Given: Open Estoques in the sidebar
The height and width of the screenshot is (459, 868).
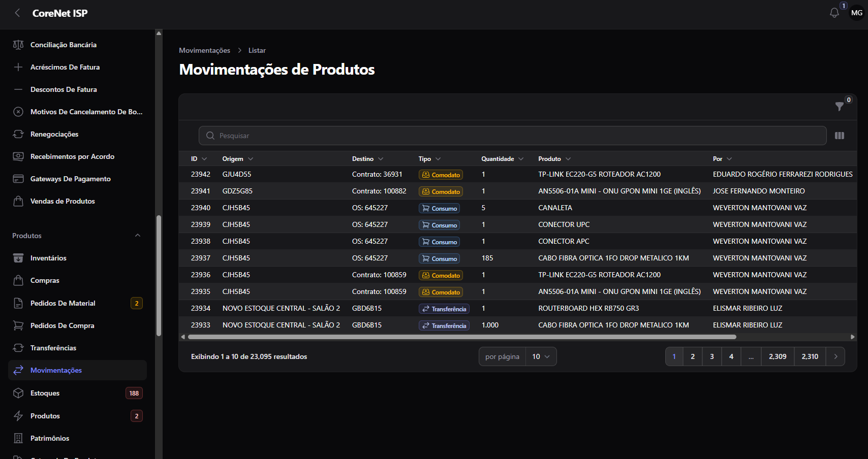Looking at the screenshot, I should 77,393.
